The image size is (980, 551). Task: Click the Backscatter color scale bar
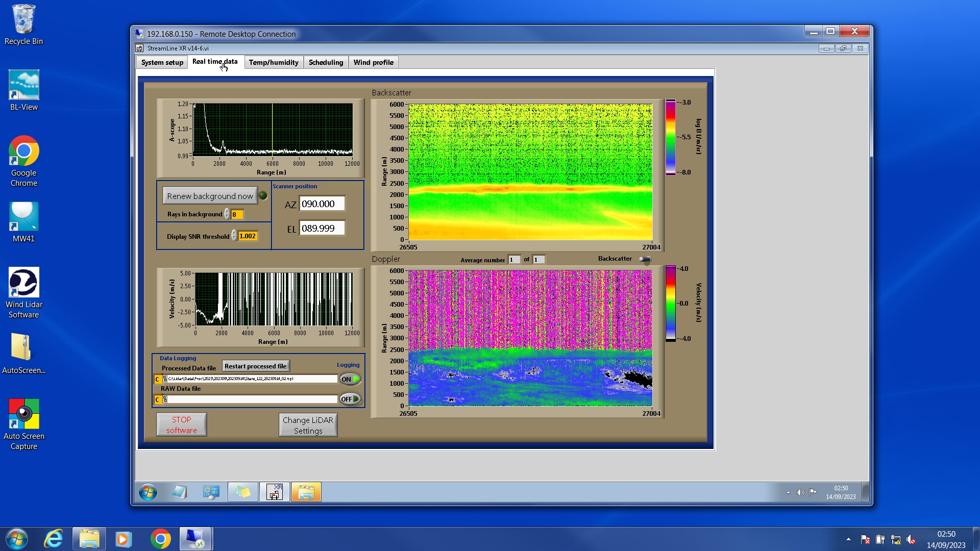point(670,137)
